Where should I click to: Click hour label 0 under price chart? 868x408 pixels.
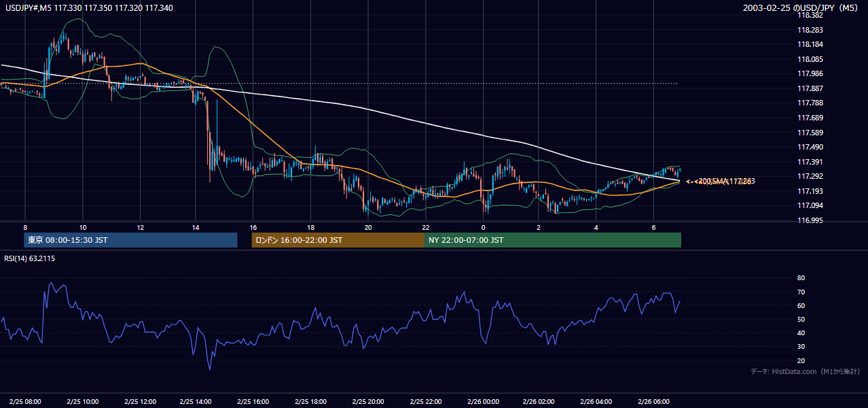point(482,227)
